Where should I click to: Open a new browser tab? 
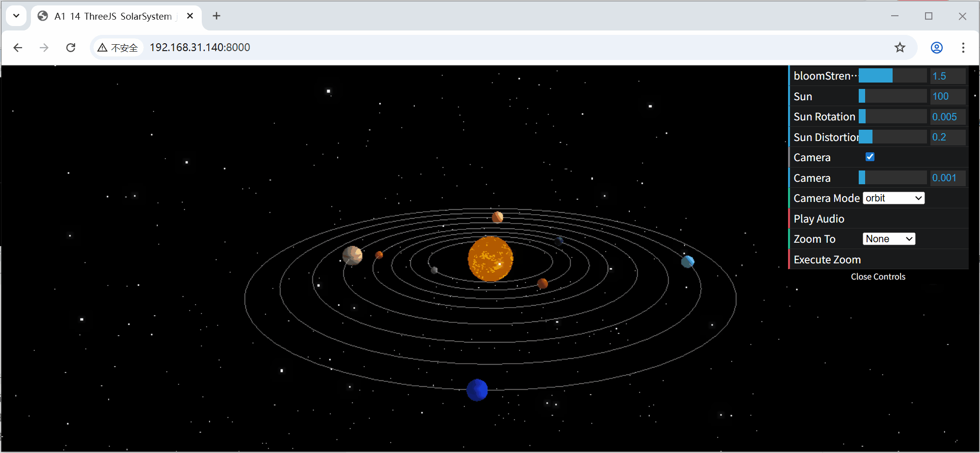click(217, 16)
